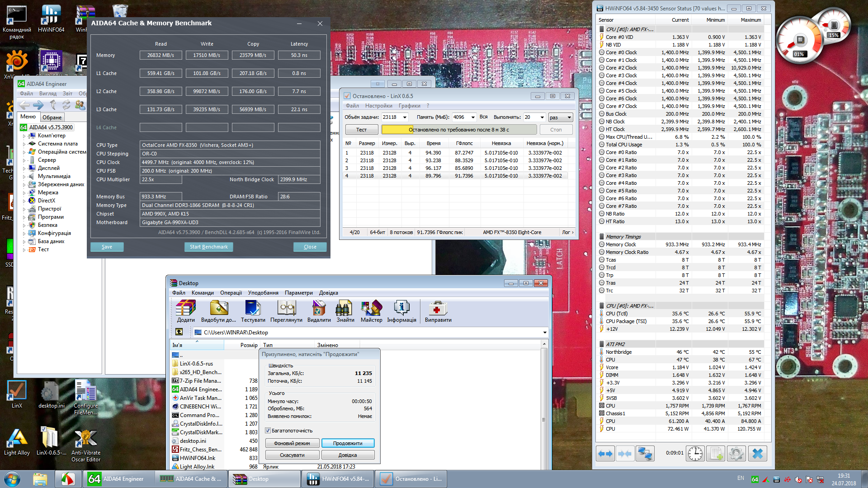The image size is (868, 488).
Task: Expand Системна плата tree node
Action: click(24, 144)
